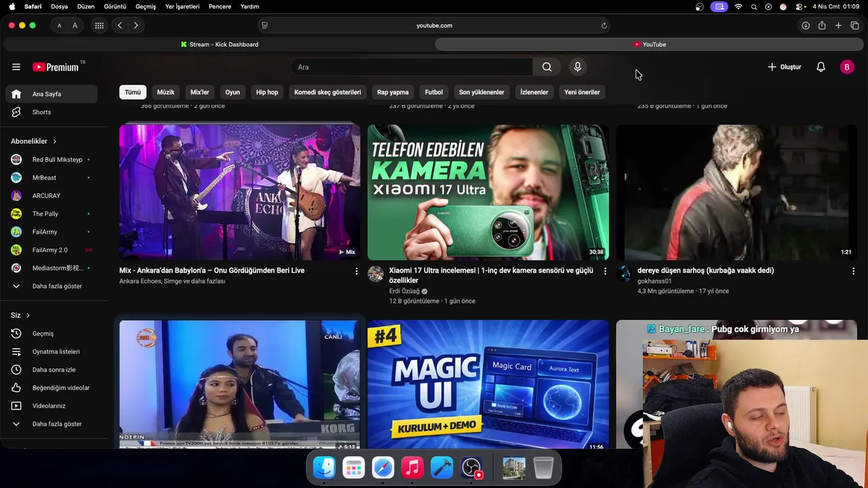Open Ana Sayfa in sidebar
Screen dimensions: 868x488
[x=52, y=94]
